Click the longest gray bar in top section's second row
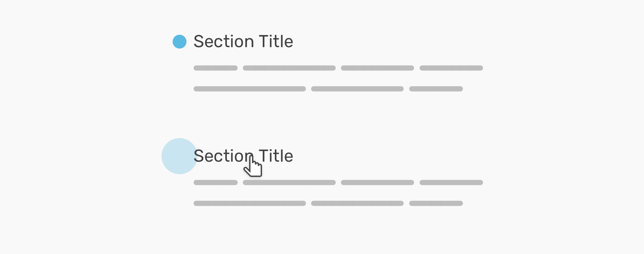644x254 pixels. click(x=250, y=89)
